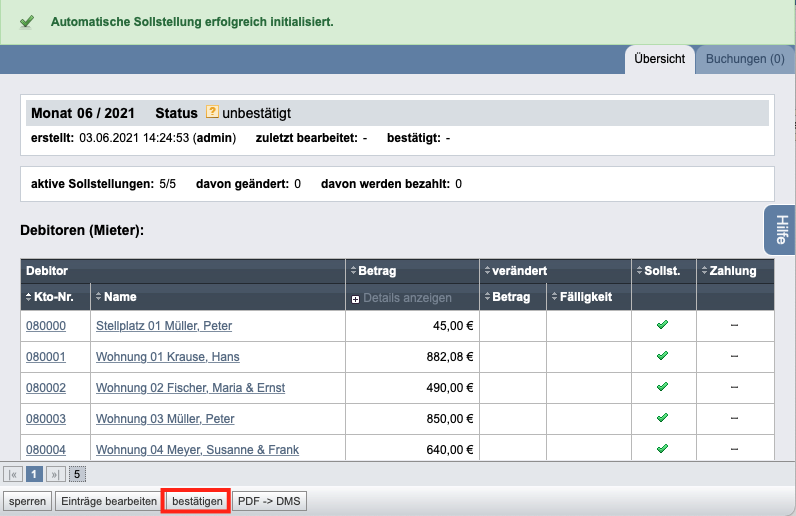Select page 1 in pager
The width and height of the screenshot is (796, 516).
[34, 474]
